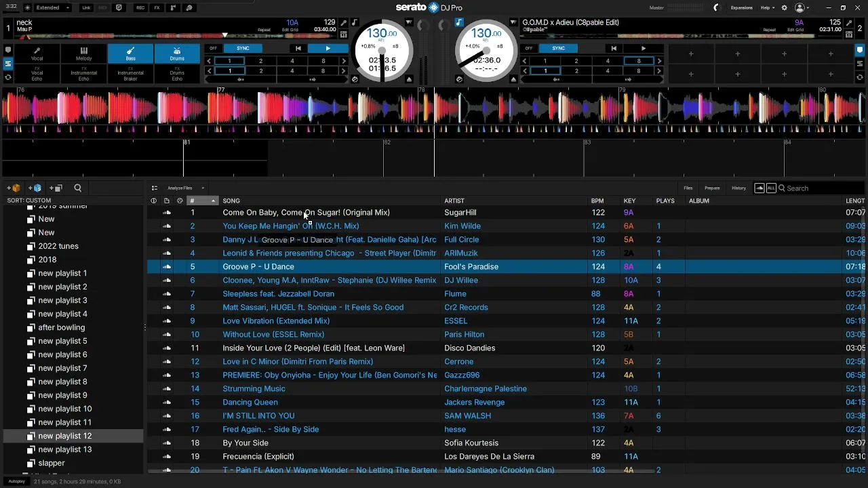Viewport: 868px width, 488px height.
Task: Shift deck 2 top loop row left
Action: (x=525, y=61)
